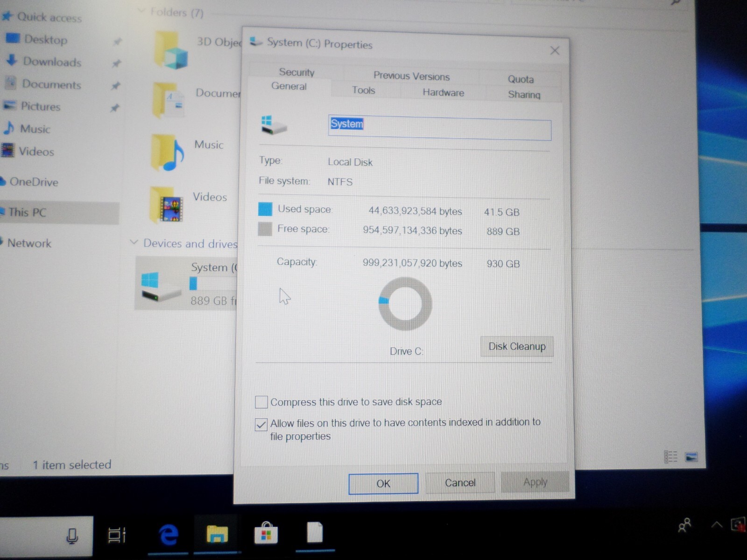Switch to the Tools tab
This screenshot has width=747, height=560.
coord(364,90)
